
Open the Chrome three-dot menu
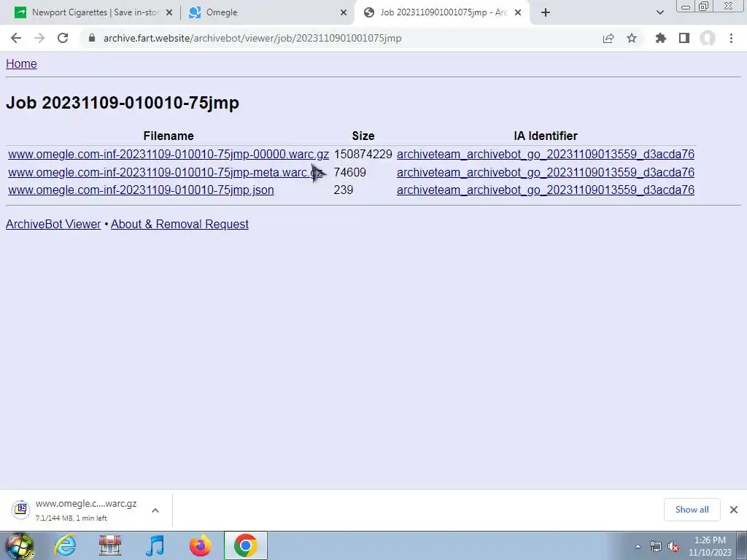[x=731, y=38]
